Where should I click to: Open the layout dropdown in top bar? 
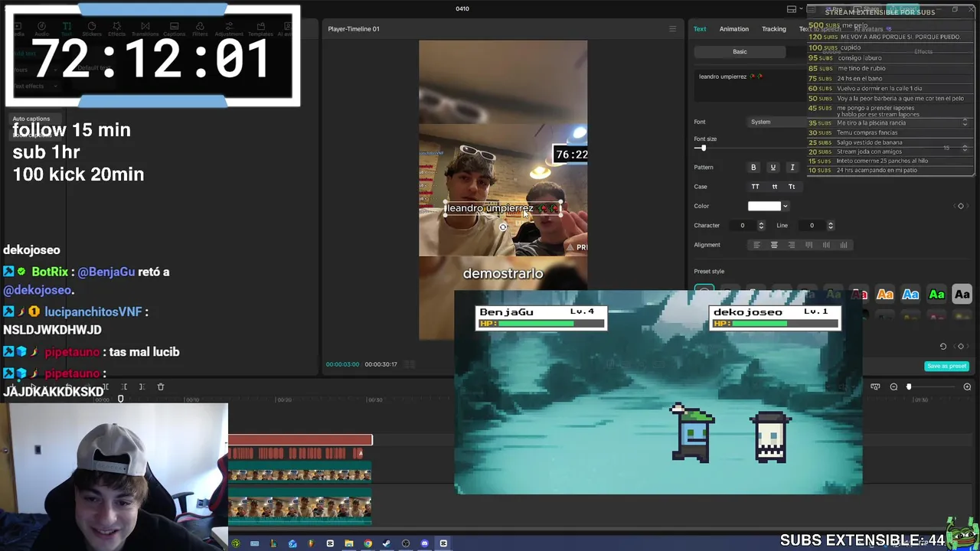coord(794,9)
